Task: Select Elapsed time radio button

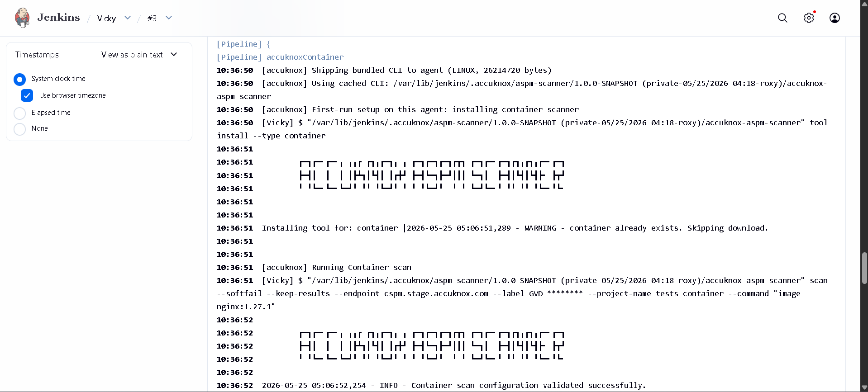Action: [x=19, y=113]
